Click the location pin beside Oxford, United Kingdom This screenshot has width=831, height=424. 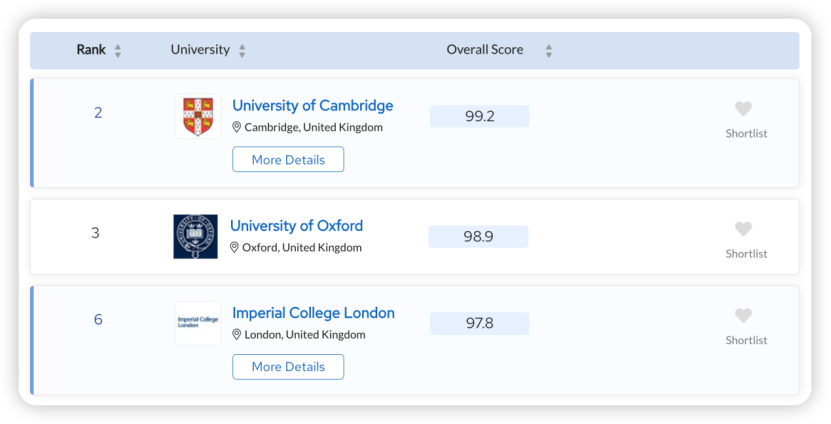click(234, 248)
